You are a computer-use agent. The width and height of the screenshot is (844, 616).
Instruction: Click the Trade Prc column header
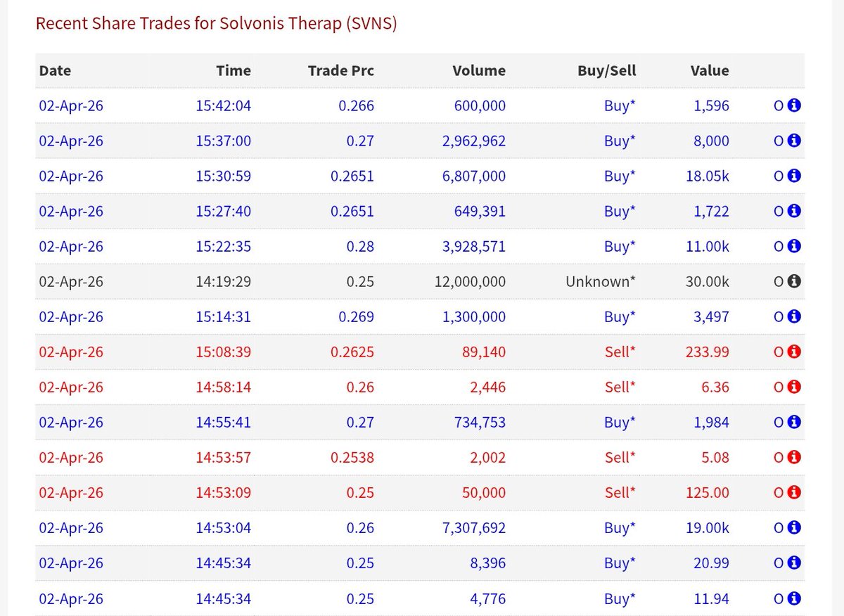[x=341, y=70]
